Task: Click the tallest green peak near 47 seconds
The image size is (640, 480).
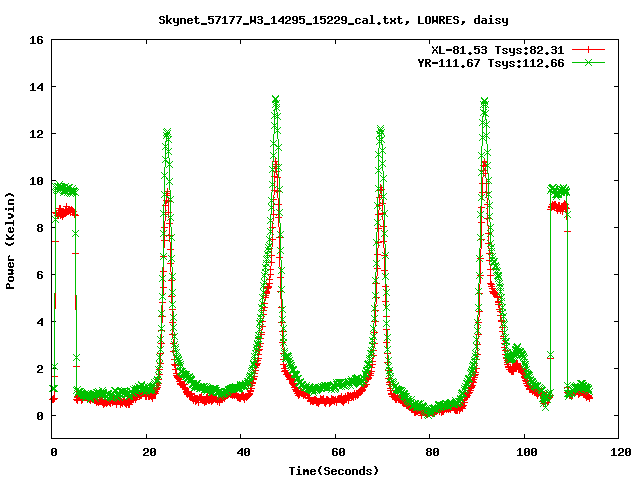Action: click(275, 100)
